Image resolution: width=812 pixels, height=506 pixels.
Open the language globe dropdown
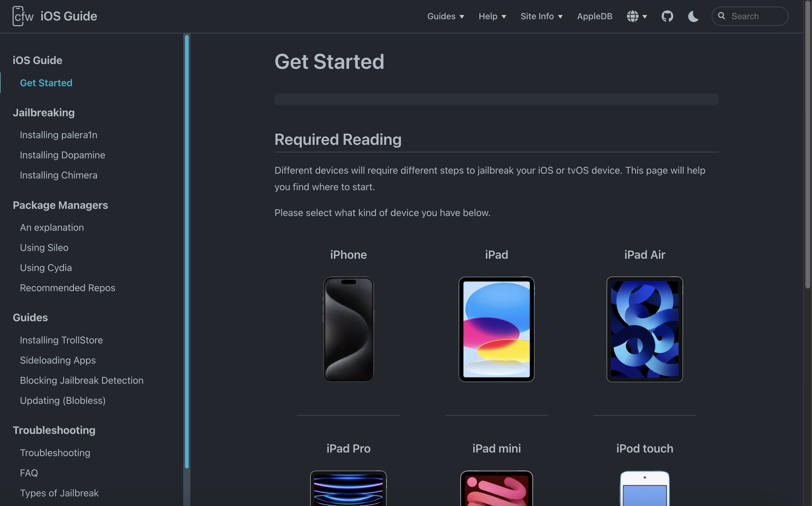637,16
